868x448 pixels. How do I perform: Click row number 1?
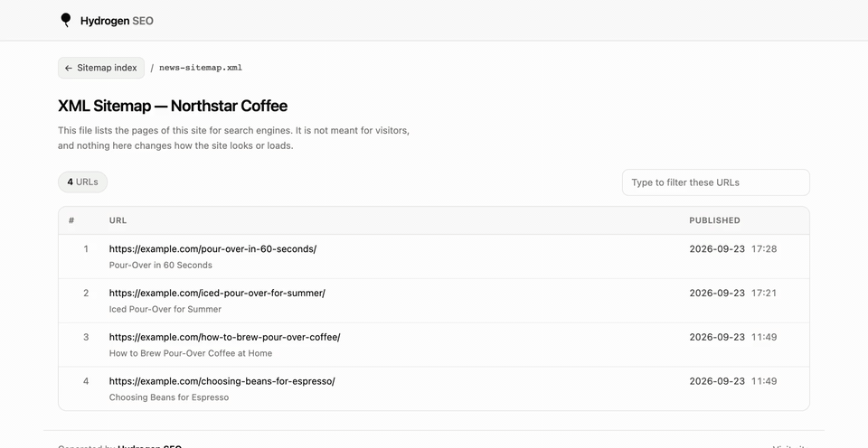[86, 249]
